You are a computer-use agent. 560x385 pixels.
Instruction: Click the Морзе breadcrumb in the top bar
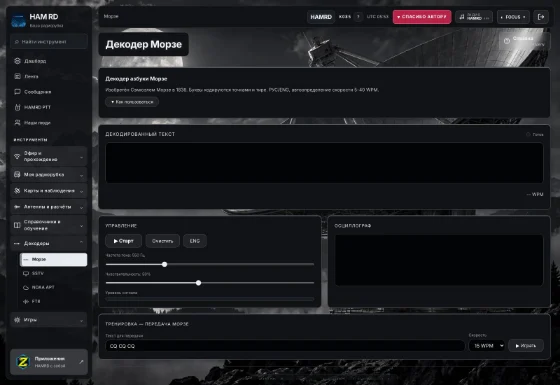click(x=111, y=16)
